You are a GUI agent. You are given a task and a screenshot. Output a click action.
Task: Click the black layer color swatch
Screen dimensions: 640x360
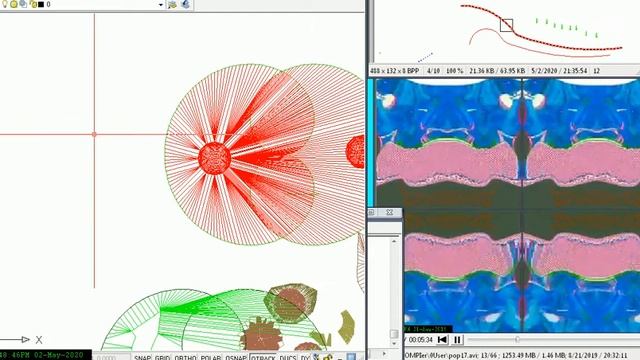(x=41, y=4)
